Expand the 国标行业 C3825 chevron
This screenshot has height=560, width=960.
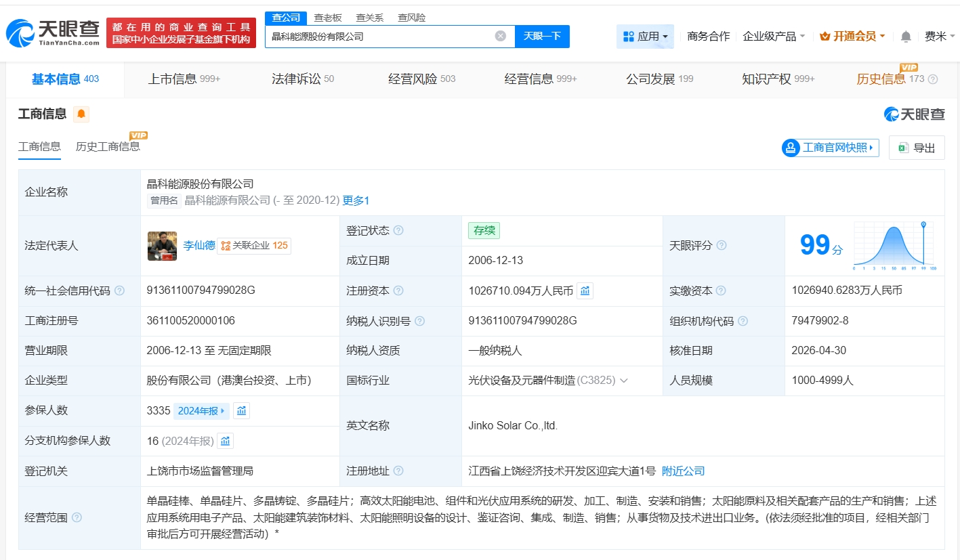coord(624,381)
